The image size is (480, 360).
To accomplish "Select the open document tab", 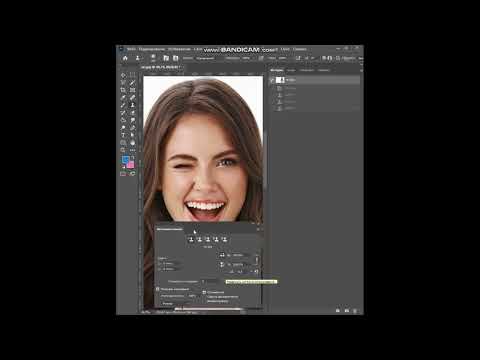I will coord(161,67).
